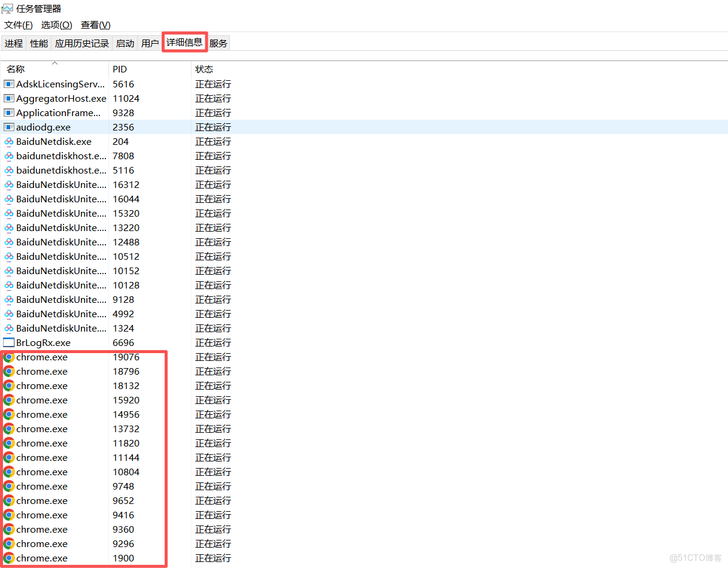Switch to the 进程 tab

14,43
